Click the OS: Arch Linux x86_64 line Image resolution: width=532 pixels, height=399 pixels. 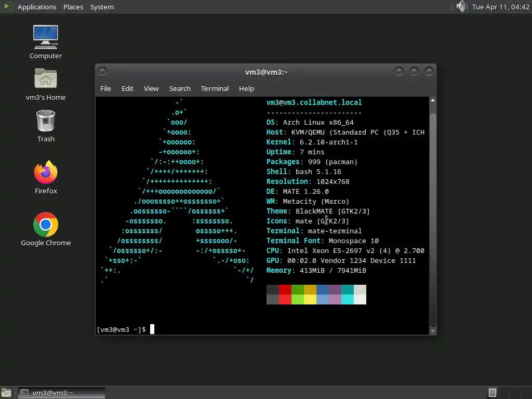(x=310, y=123)
